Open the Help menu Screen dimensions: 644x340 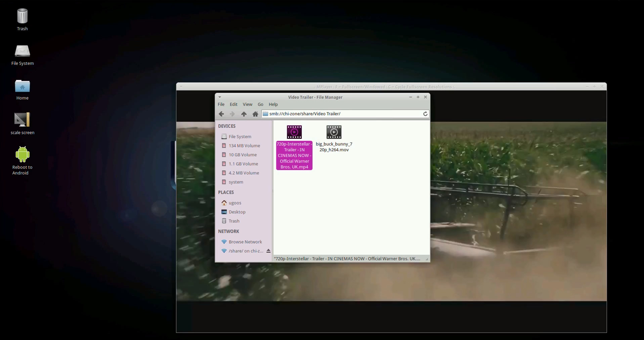click(273, 104)
